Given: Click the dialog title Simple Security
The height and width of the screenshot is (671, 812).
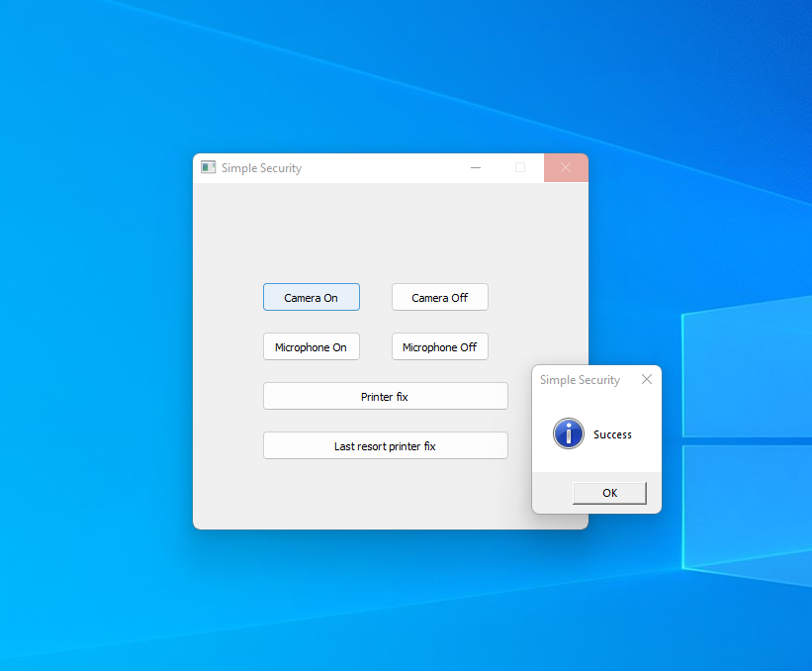Looking at the screenshot, I should 580,380.
